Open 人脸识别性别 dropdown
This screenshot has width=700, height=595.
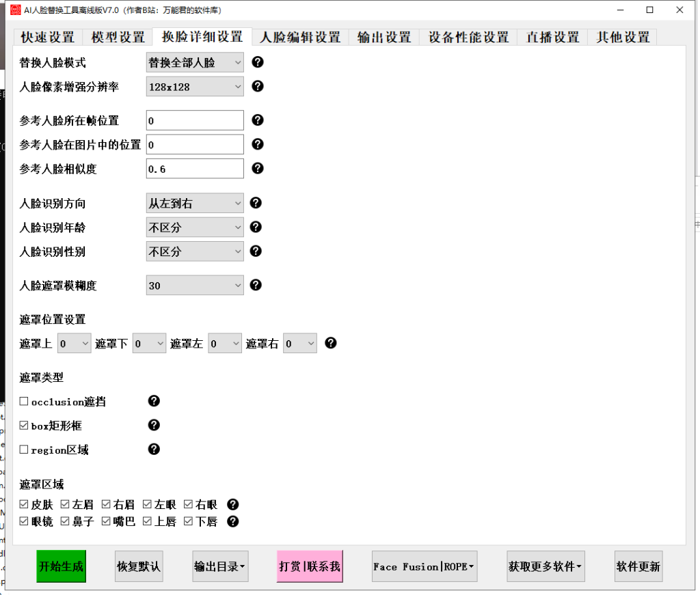[195, 251]
